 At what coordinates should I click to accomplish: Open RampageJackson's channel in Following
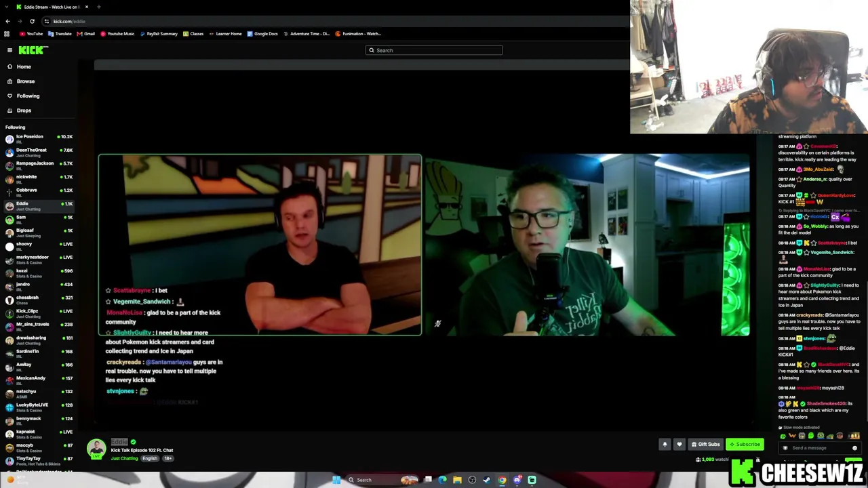[41, 166]
